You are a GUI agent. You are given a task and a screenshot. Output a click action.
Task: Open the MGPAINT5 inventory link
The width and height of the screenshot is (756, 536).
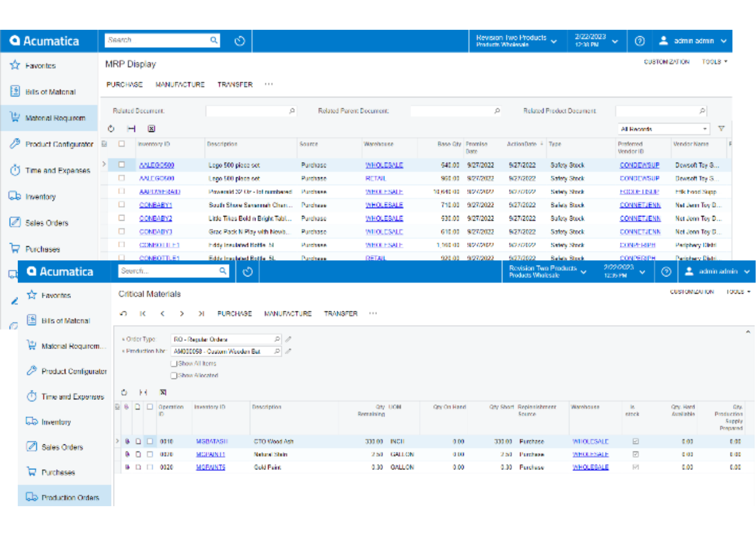click(211, 467)
